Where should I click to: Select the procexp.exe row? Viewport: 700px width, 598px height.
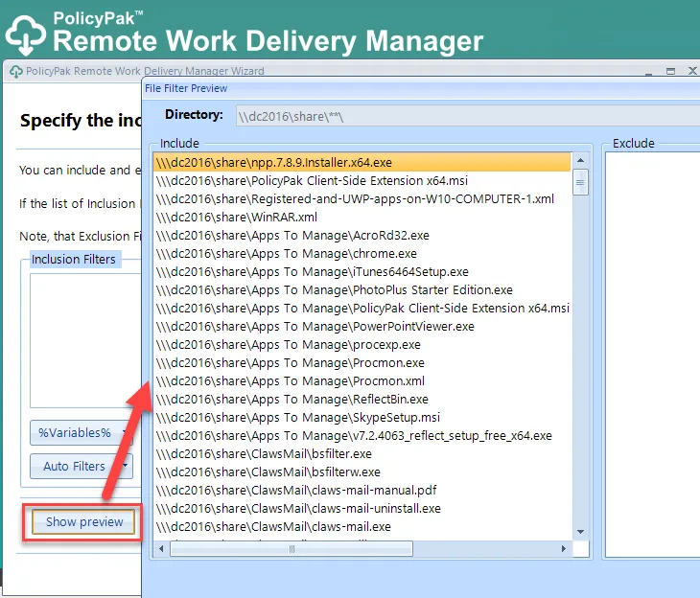(x=362, y=345)
